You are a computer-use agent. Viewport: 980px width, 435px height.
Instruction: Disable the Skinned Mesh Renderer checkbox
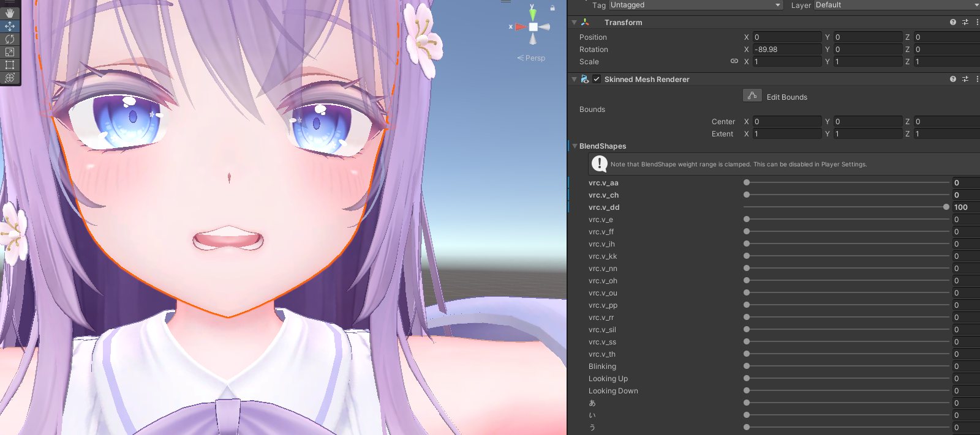click(x=597, y=79)
